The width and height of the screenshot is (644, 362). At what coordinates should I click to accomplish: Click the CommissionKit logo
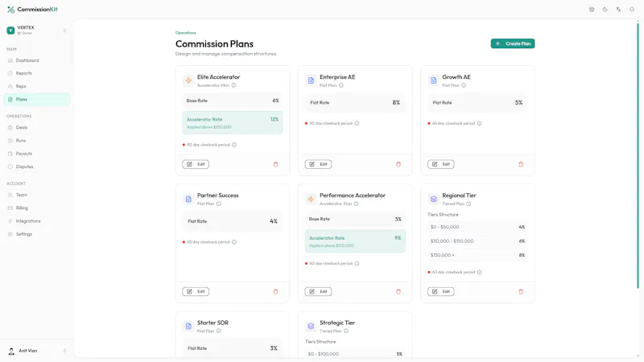coord(32,9)
